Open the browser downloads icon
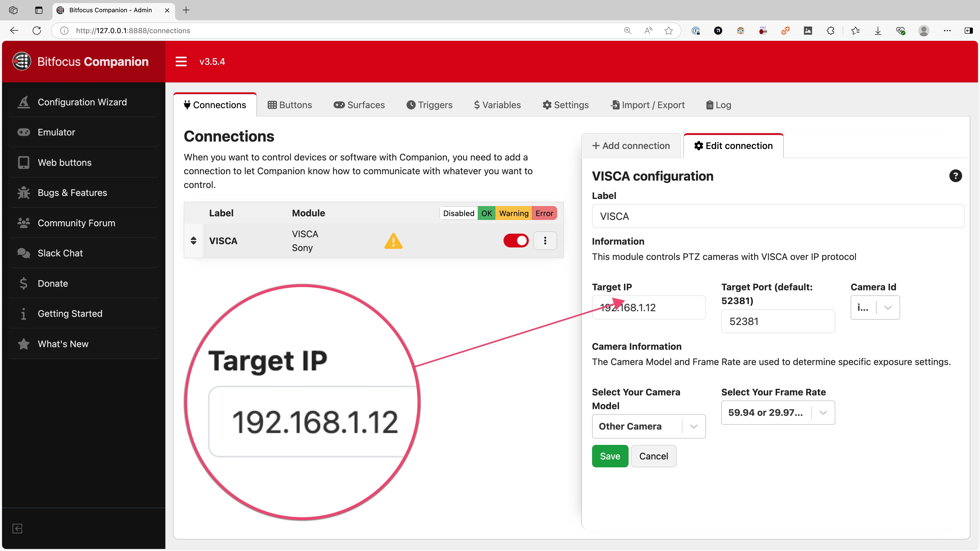This screenshot has height=551, width=980. click(878, 30)
